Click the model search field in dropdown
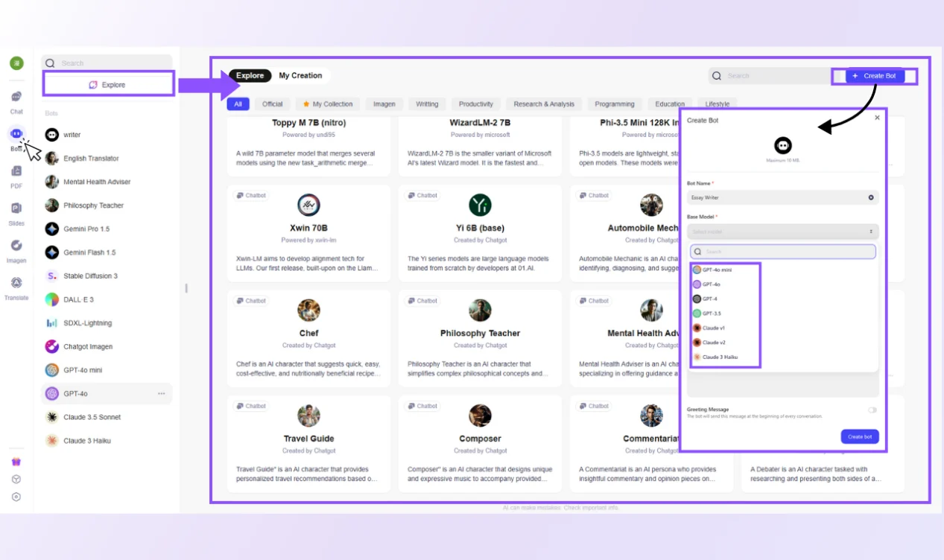Screen dimensions: 944x560 pyautogui.click(x=782, y=252)
